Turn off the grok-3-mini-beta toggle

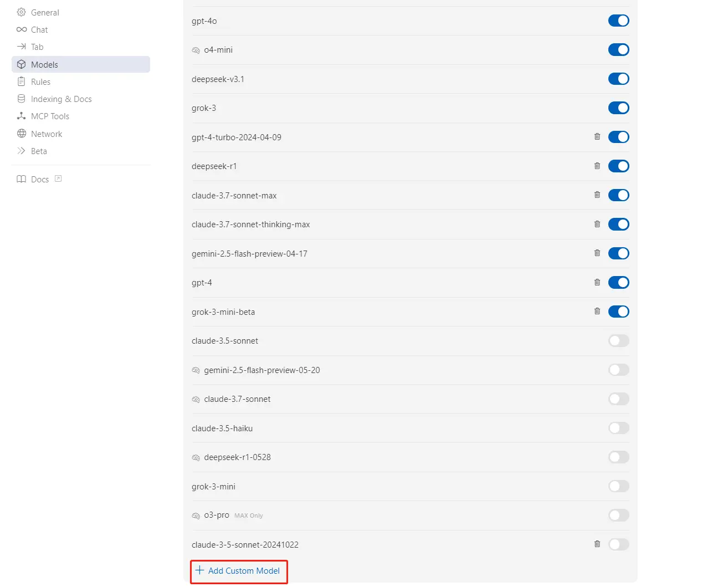click(x=619, y=312)
